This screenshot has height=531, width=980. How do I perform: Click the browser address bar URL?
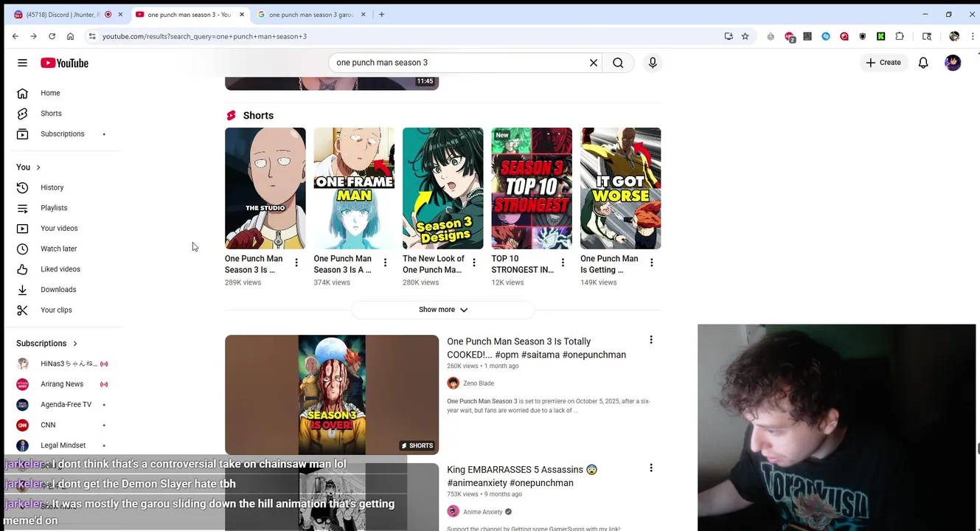[x=204, y=36]
